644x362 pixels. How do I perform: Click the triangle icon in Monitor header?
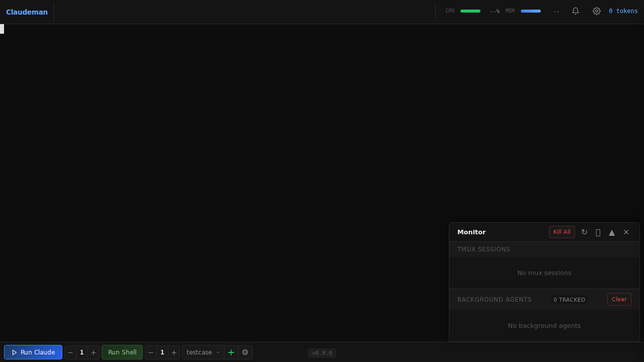[x=612, y=232]
